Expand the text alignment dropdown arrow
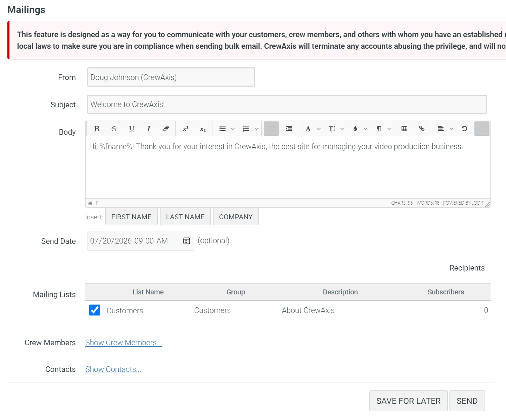This screenshot has height=420, width=506. 452,129
